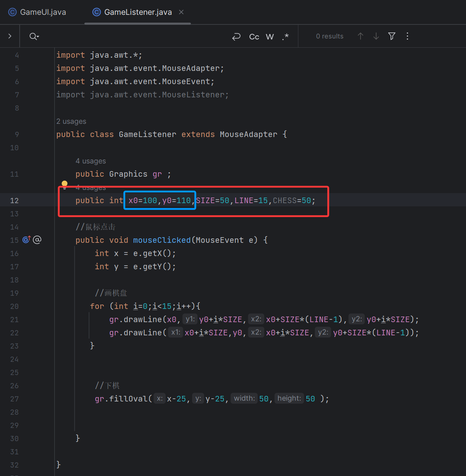The height and width of the screenshot is (476, 466).
Task: Collapse the declaration fold marker at line 12
Action: [x=65, y=188]
